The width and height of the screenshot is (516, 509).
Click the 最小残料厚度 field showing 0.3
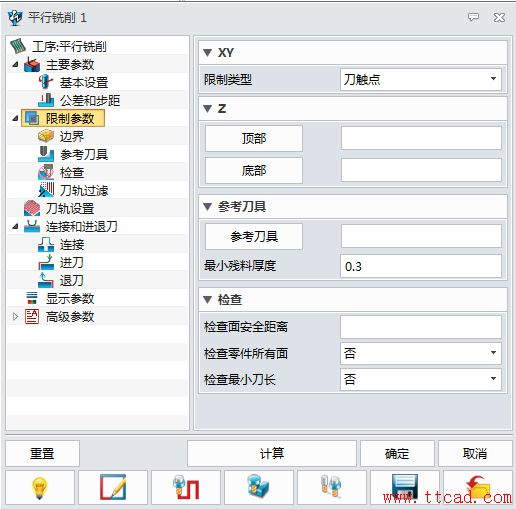click(421, 266)
